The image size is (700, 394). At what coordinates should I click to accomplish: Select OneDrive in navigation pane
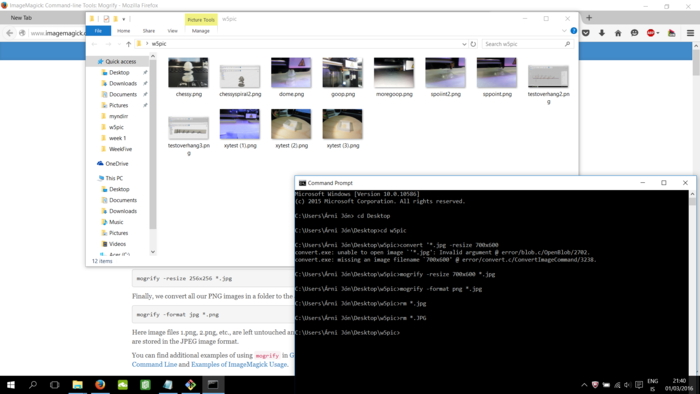click(117, 164)
